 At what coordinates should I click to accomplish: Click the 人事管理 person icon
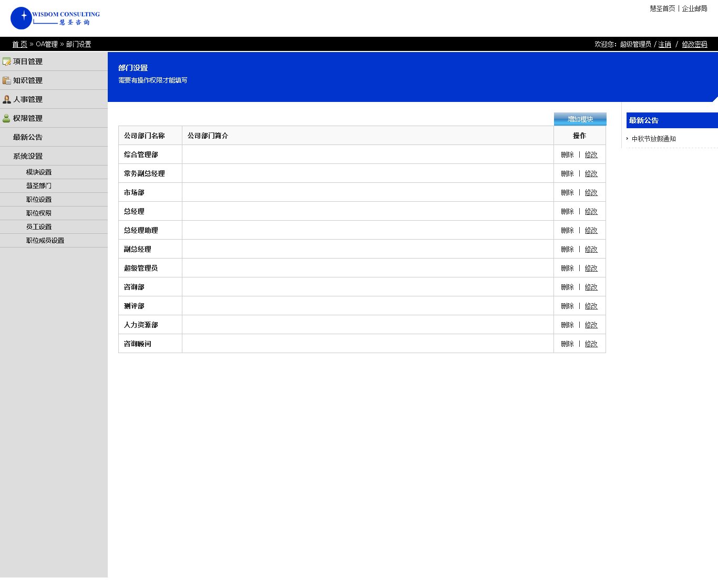click(x=7, y=99)
